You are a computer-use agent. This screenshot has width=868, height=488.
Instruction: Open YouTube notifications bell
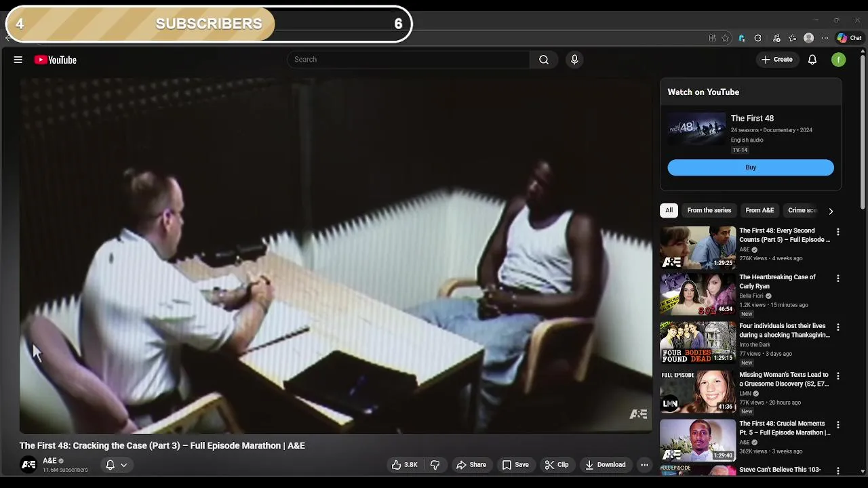tap(812, 60)
